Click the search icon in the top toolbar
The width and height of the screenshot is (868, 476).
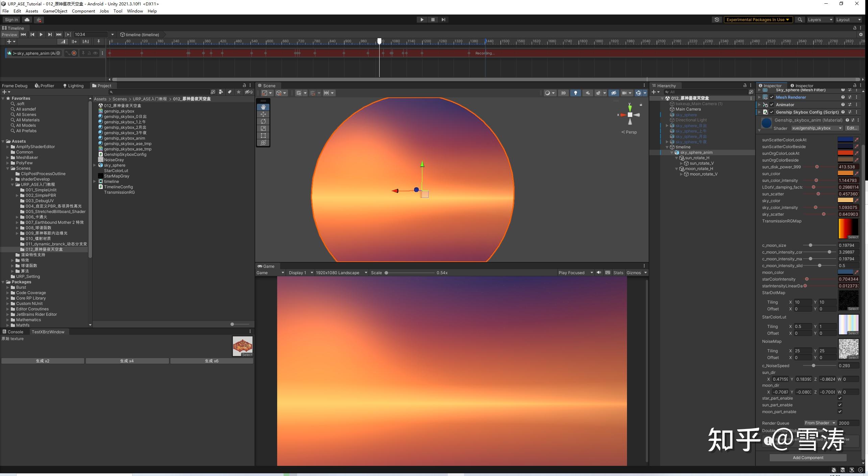[800, 19]
